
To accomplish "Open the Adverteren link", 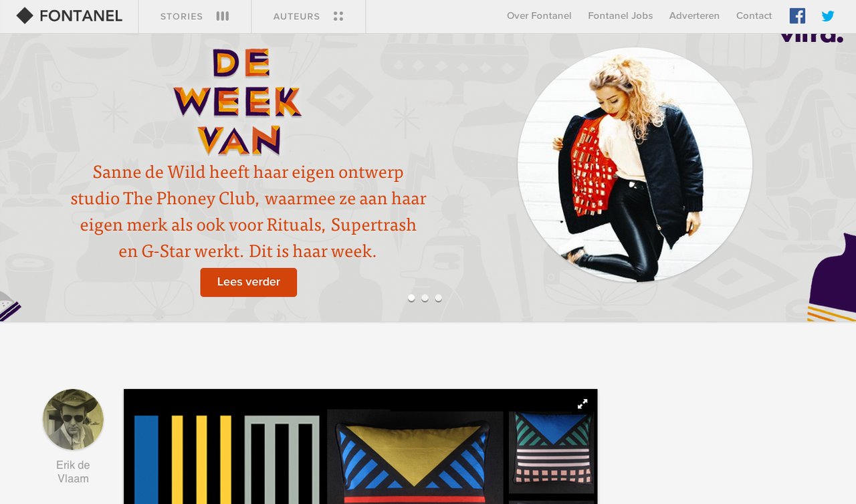I will point(694,16).
